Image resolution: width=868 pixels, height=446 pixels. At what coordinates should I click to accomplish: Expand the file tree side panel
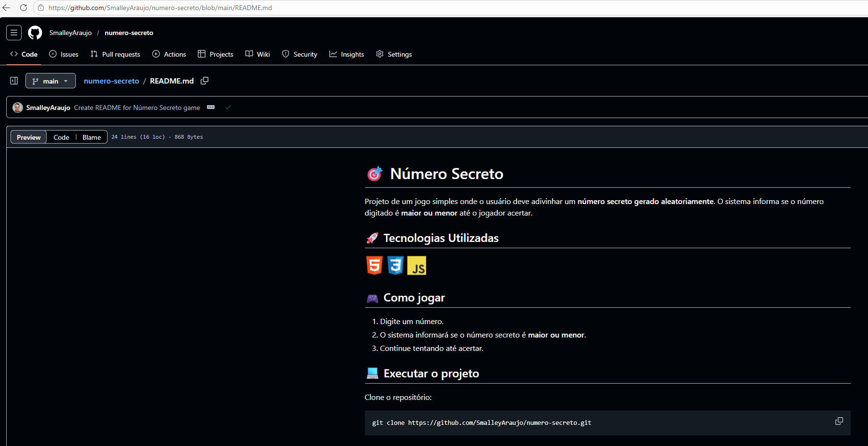pos(14,81)
